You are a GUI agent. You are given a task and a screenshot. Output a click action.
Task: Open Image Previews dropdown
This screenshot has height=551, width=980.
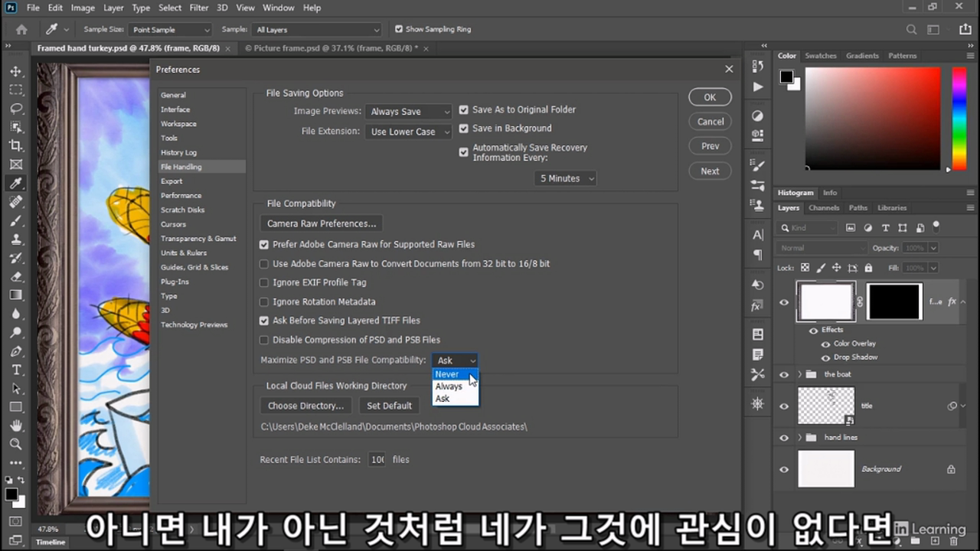point(409,112)
